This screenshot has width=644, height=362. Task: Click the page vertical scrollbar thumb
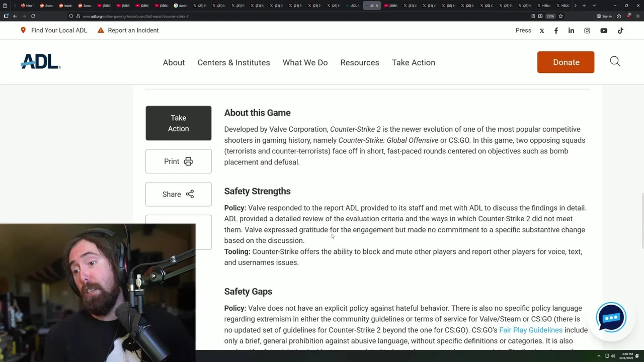click(642, 220)
